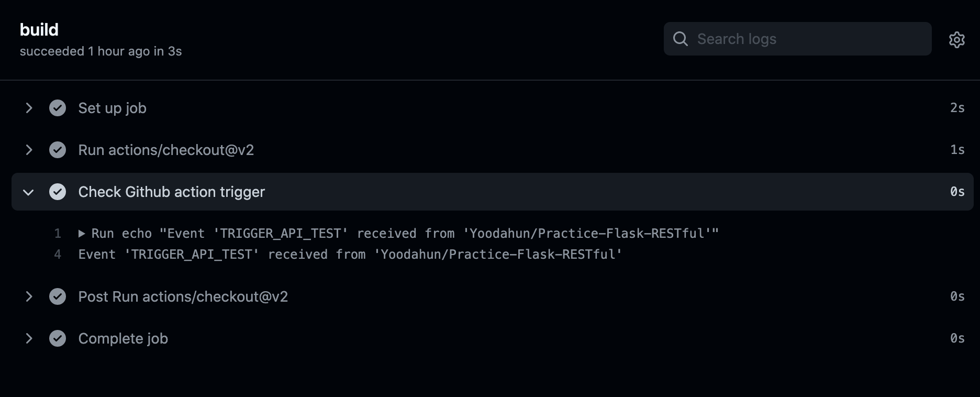Click the checkmark on Post Run actions/checkout@v2
The height and width of the screenshot is (397, 980).
[x=58, y=296]
